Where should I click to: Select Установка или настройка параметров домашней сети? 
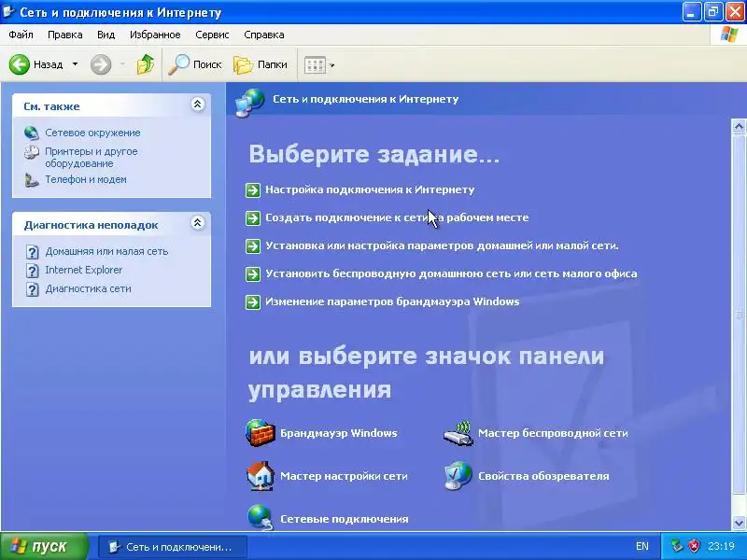(x=442, y=245)
